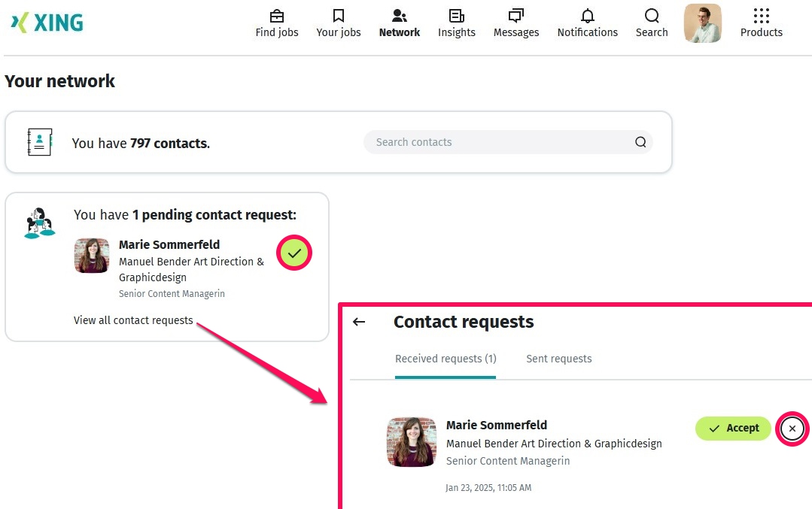This screenshot has width=812, height=509.
Task: Switch to the Sent requests tab
Action: [558, 359]
